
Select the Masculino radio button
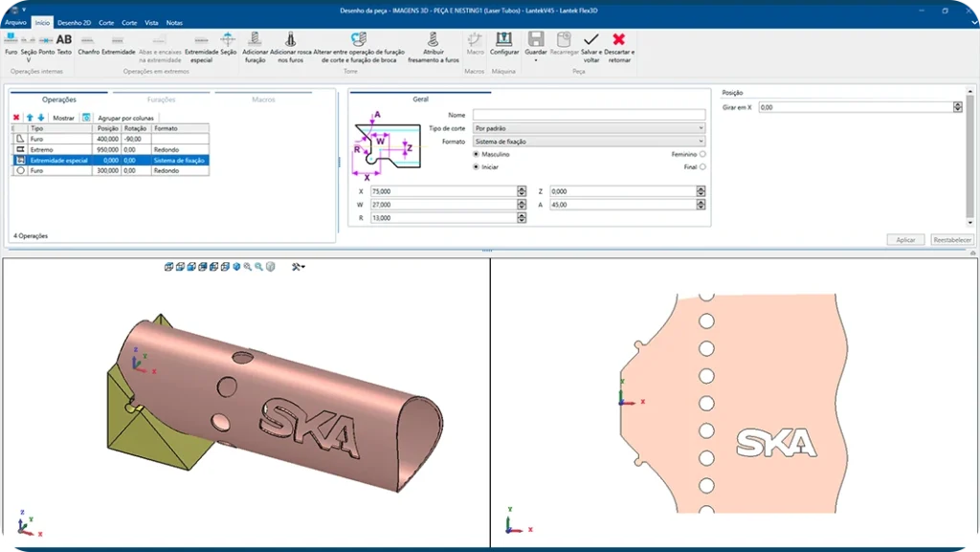click(477, 154)
